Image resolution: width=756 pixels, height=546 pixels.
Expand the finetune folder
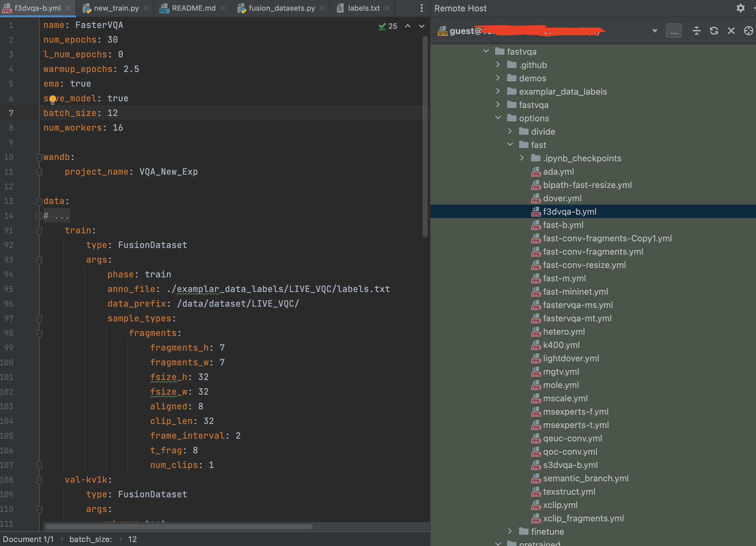(x=510, y=531)
